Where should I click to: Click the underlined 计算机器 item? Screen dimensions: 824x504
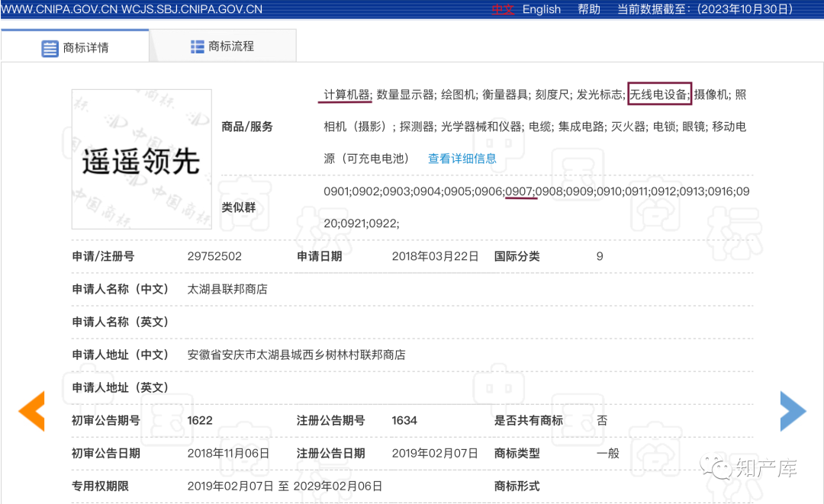click(x=347, y=95)
